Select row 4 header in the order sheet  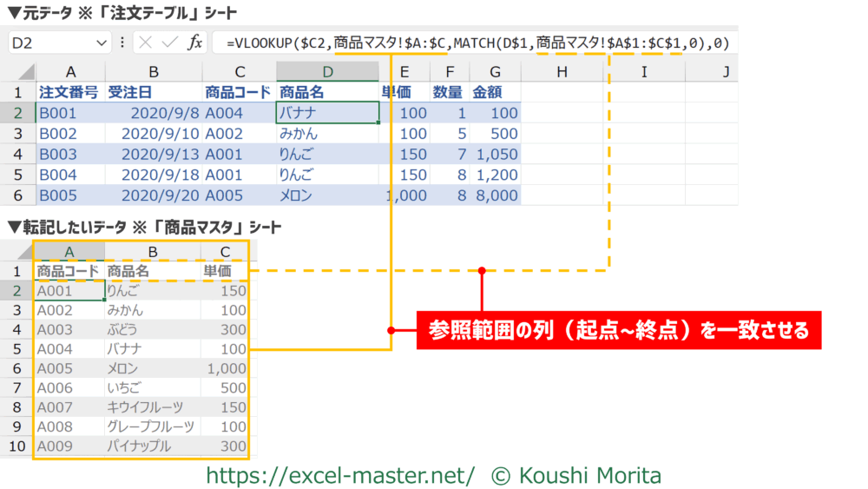point(17,154)
